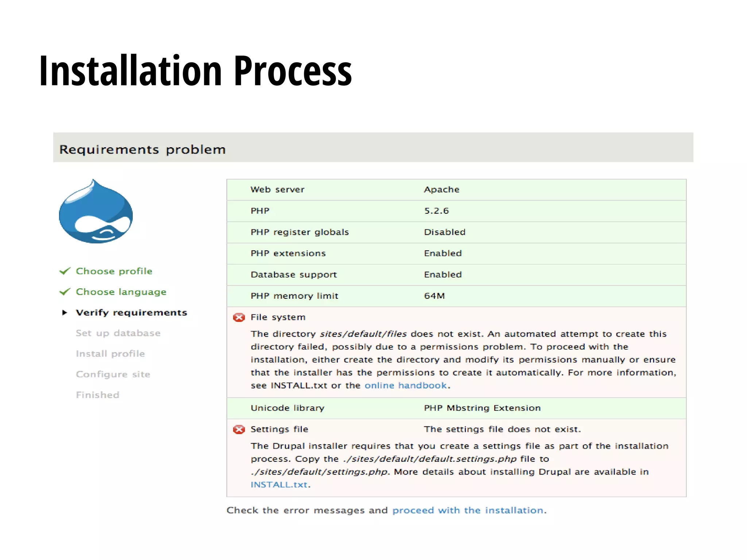Click the 64M value
Viewport: 747px width, 560px height.
coord(434,296)
